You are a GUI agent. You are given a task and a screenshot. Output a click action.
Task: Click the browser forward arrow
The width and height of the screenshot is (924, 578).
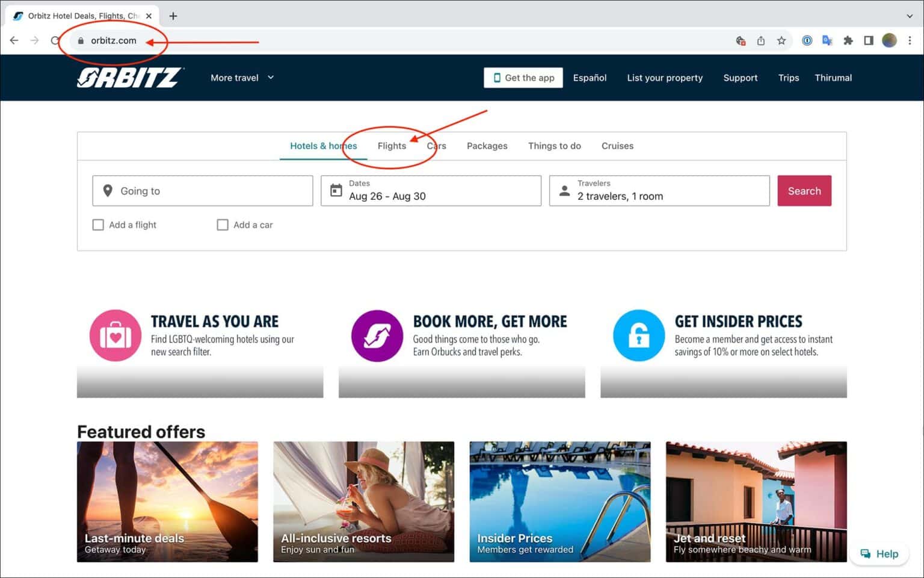pyautogui.click(x=34, y=40)
